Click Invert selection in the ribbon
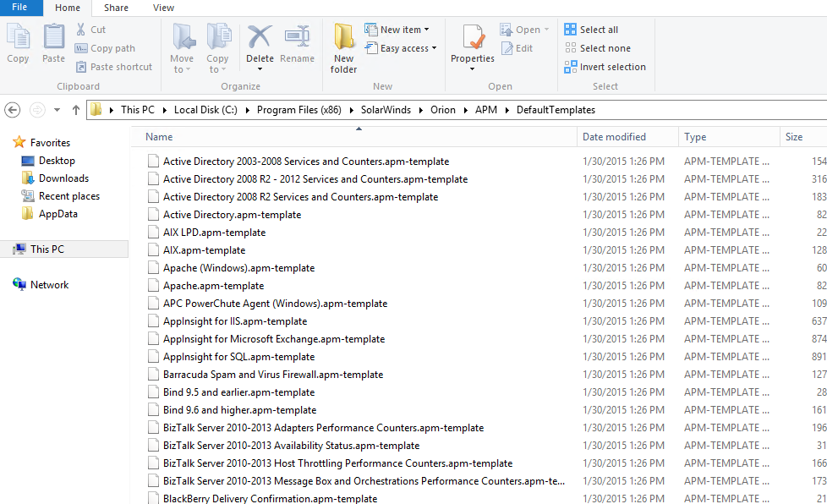This screenshot has width=827, height=504. click(605, 67)
